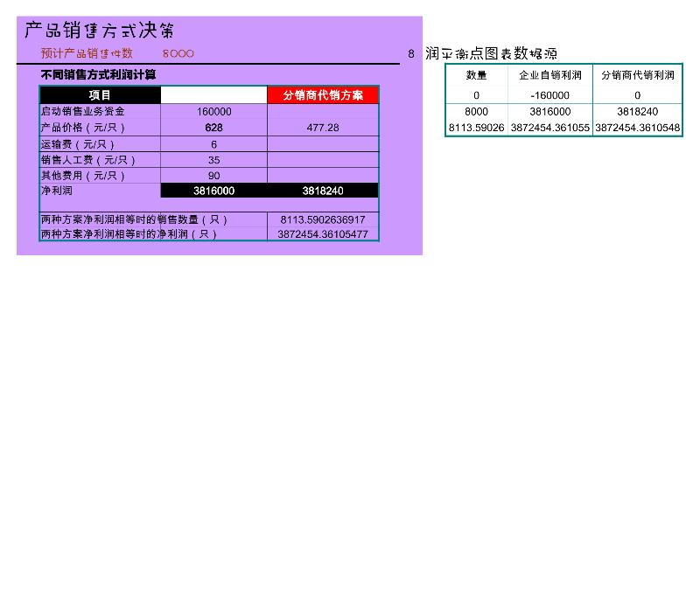700x612 pixels.
Task: Select the 477.28 distributor price cell
Action: tap(323, 128)
